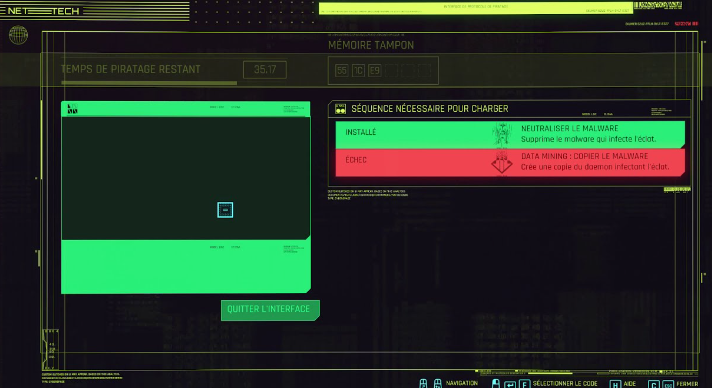Select buffer slot E9
This screenshot has height=388, width=712.
point(375,70)
